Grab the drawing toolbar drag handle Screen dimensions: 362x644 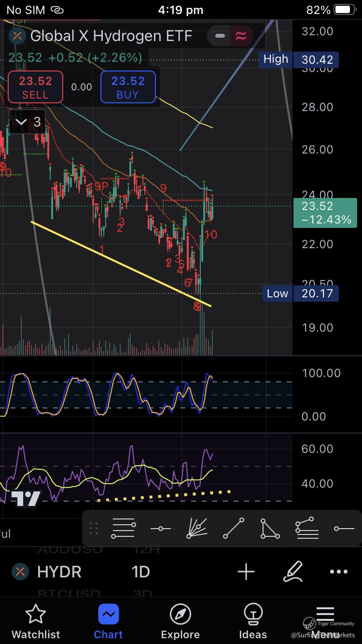tap(94, 529)
